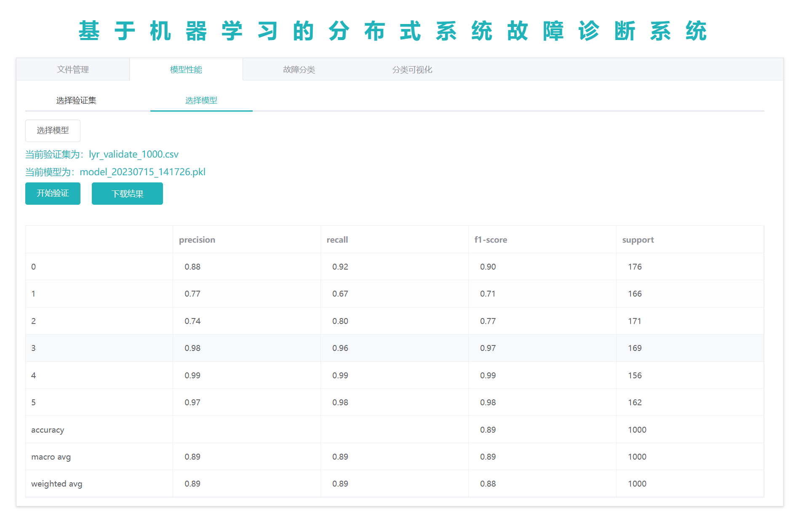
Task: Click recall value 0.67 for class 1
Action: [340, 294]
